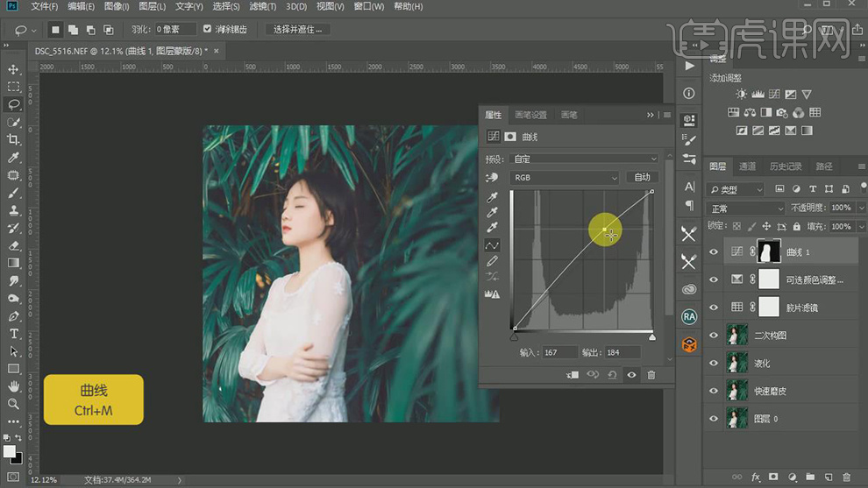Select the Eyedropper tool in the left toolbar
868x488 pixels.
tap(13, 158)
